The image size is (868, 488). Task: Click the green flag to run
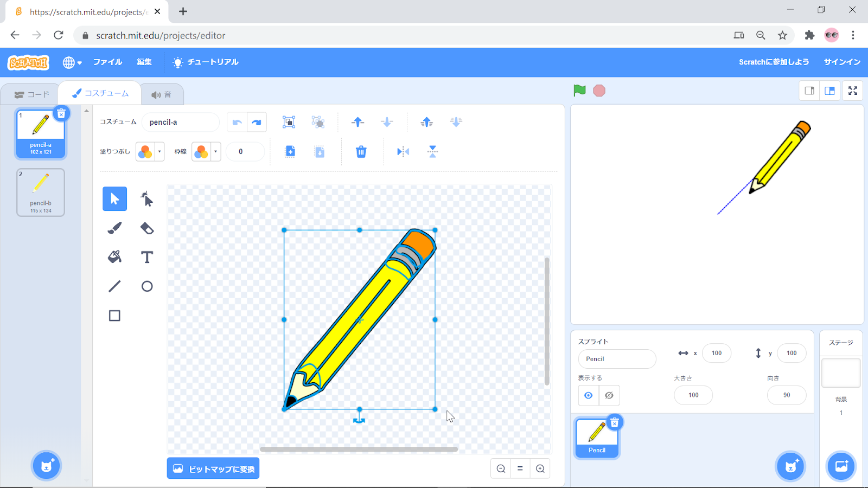(579, 91)
